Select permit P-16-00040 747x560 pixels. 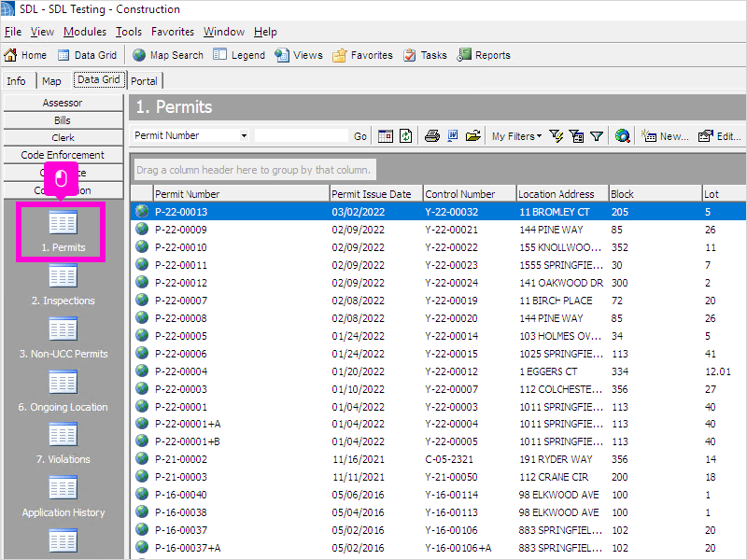click(x=181, y=495)
